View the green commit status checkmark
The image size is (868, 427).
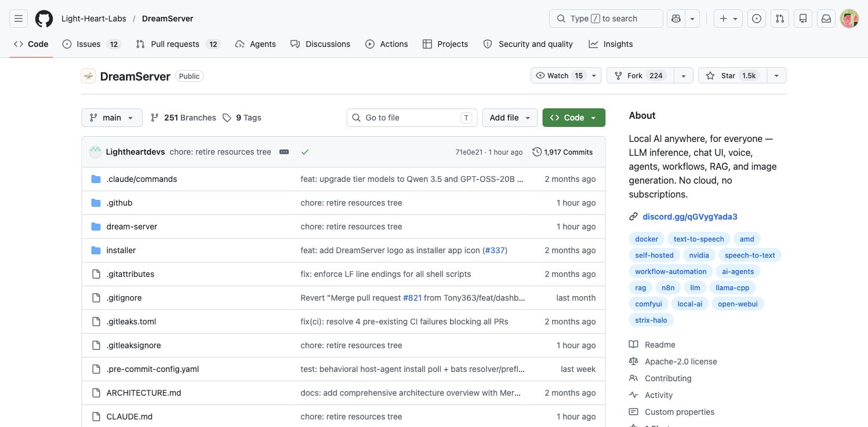[305, 152]
